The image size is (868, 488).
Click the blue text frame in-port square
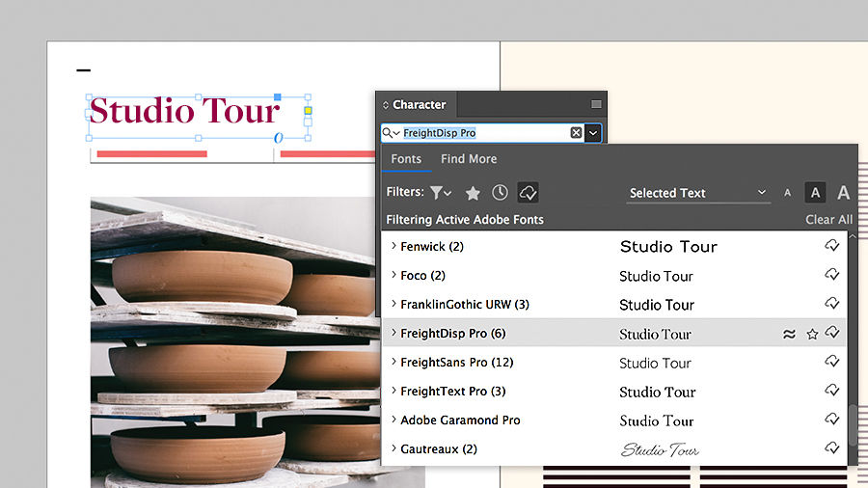[278, 97]
